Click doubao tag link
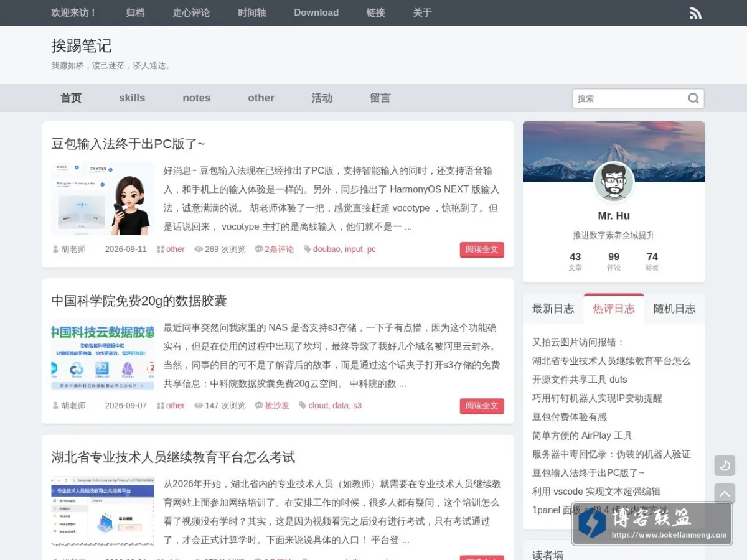This screenshot has height=560, width=747. coord(326,250)
